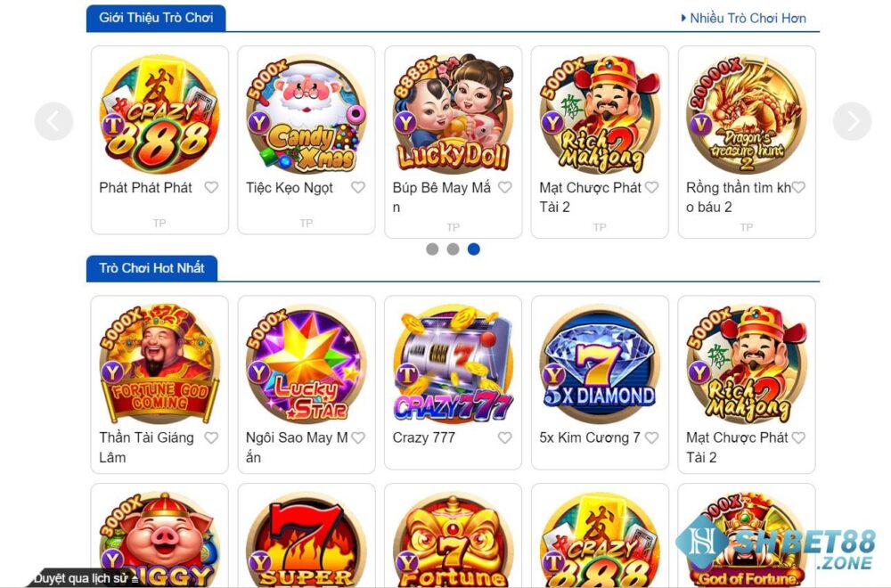Favorite 5x Kim Cương 7 with heart

click(x=652, y=437)
